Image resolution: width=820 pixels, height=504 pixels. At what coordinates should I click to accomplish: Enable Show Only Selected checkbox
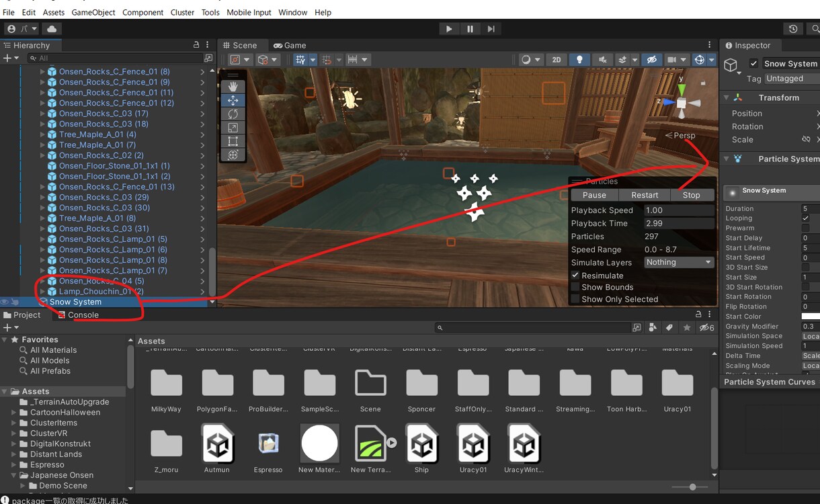[x=575, y=299]
